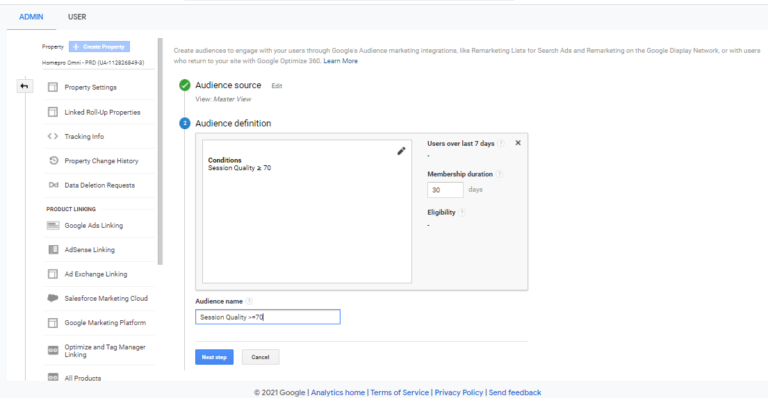This screenshot has width=768, height=398.
Task: Click Property Change History clock icon
Action: tap(53, 161)
